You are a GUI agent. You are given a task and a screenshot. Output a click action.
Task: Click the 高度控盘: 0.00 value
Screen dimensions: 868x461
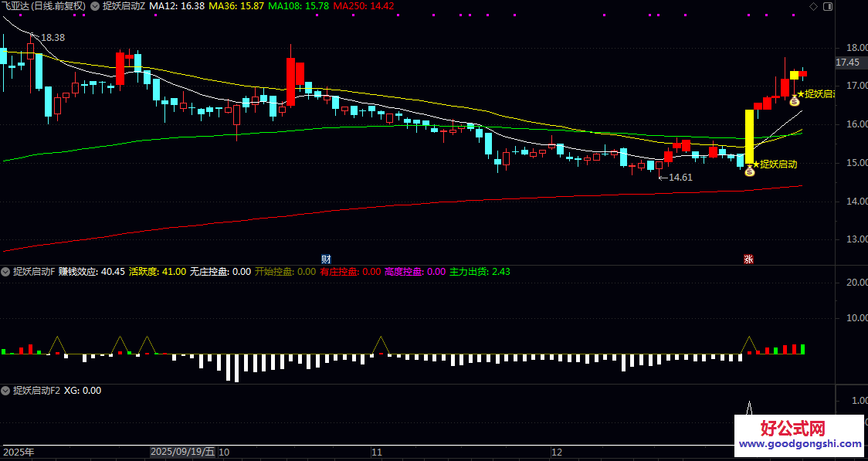[x=415, y=272]
